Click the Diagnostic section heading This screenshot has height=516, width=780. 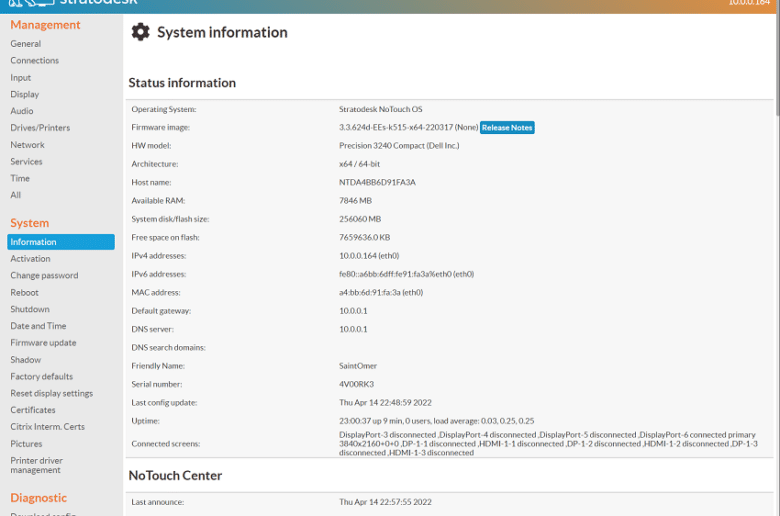(x=38, y=498)
